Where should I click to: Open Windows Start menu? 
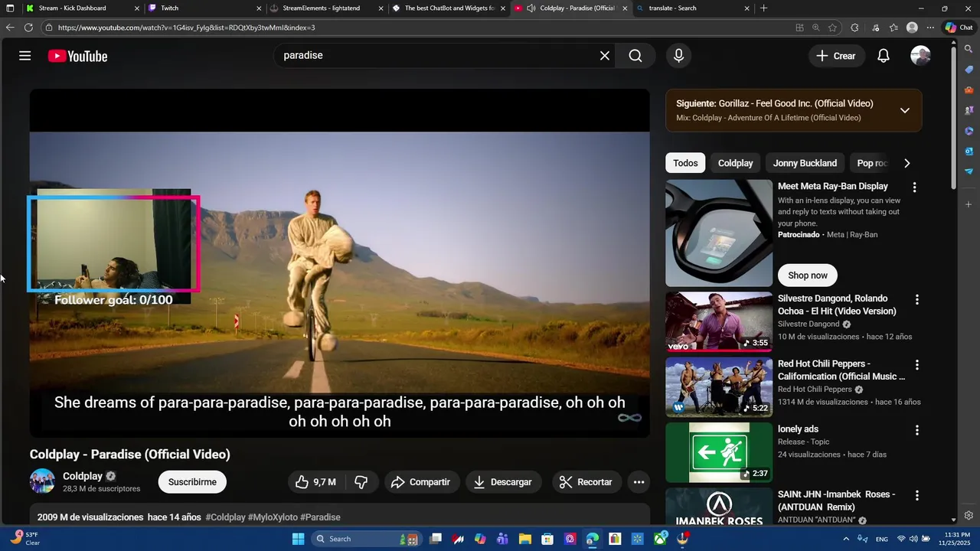tap(298, 539)
